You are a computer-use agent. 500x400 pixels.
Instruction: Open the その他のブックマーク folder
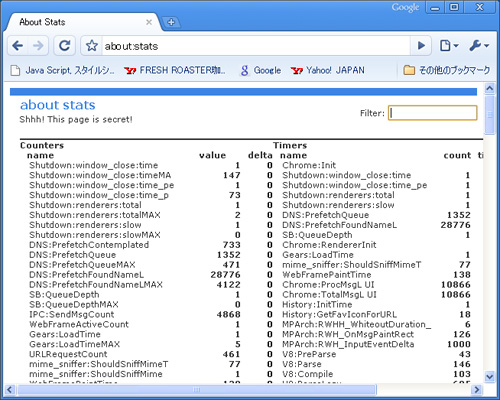(x=447, y=70)
